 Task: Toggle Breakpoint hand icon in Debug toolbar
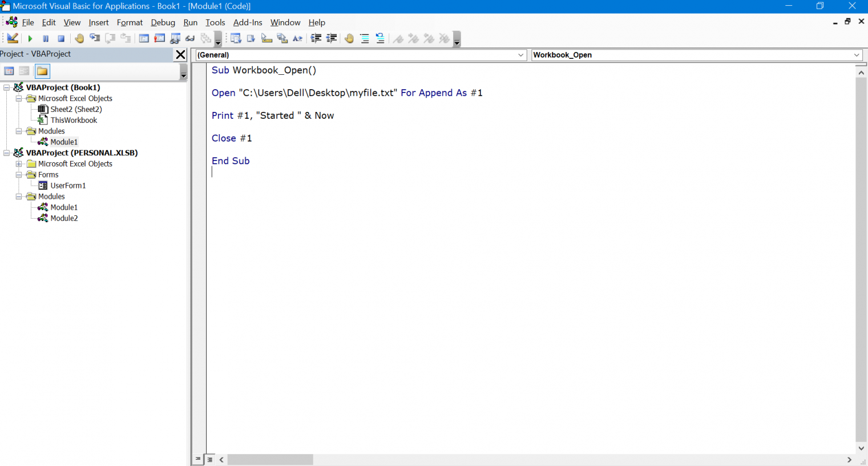(79, 38)
